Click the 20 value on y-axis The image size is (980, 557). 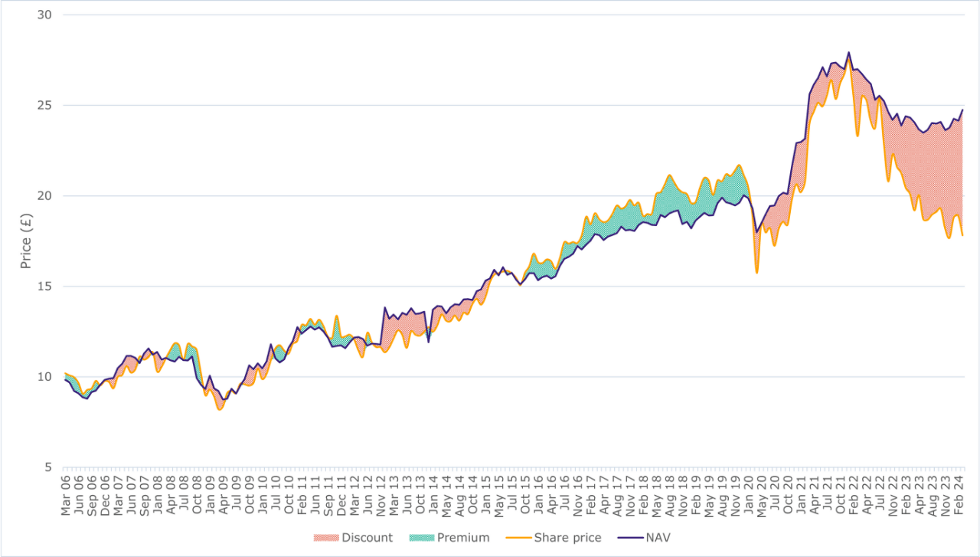(44, 196)
